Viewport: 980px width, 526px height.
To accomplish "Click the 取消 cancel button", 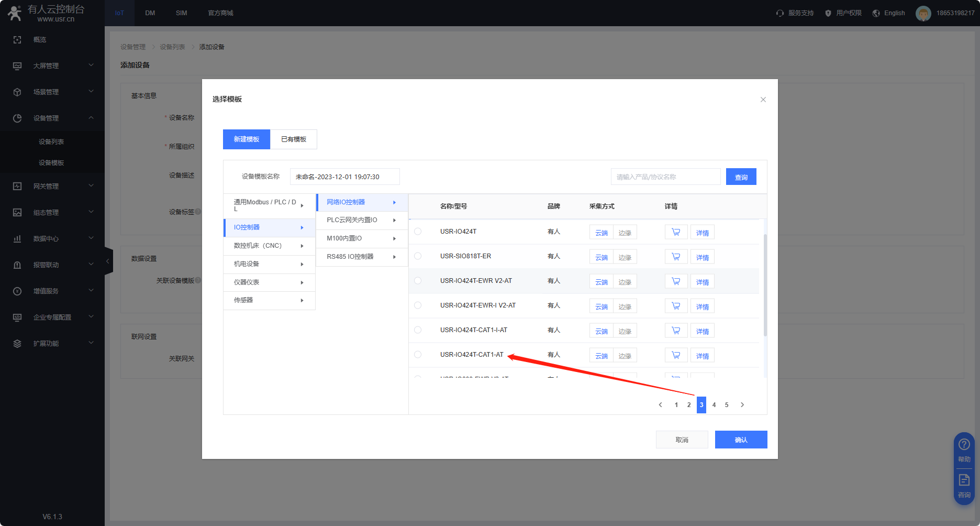I will pos(682,440).
